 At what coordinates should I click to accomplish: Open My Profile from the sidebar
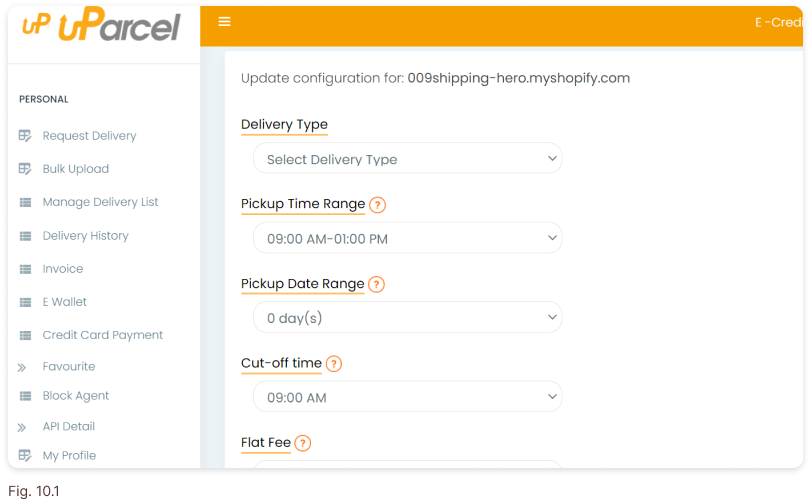[69, 455]
